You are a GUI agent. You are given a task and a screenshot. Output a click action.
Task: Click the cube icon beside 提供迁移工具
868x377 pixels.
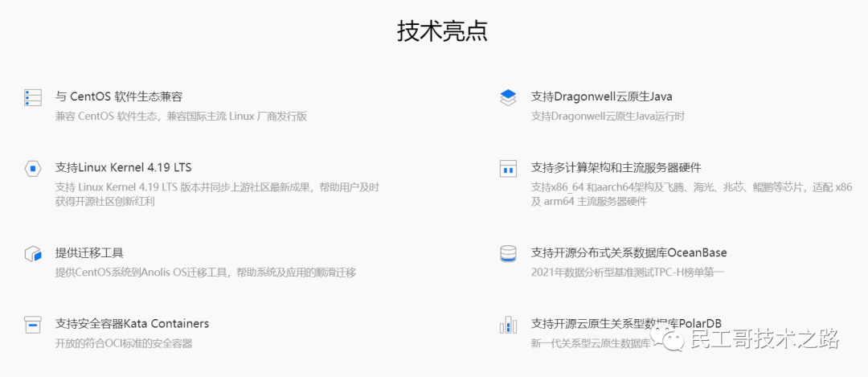33,254
